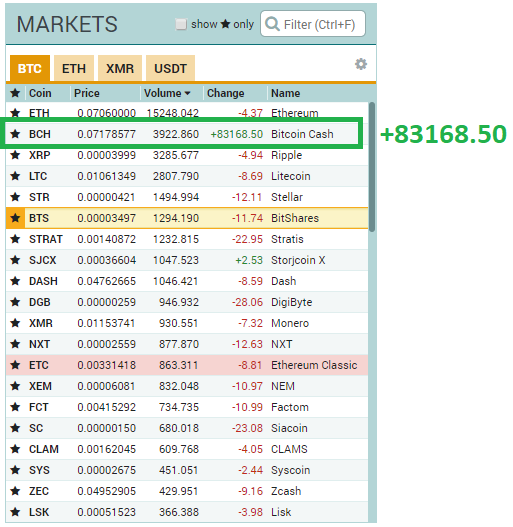Select the BitShares name cell
Image resolution: width=513 pixels, height=527 pixels.
coord(295,218)
